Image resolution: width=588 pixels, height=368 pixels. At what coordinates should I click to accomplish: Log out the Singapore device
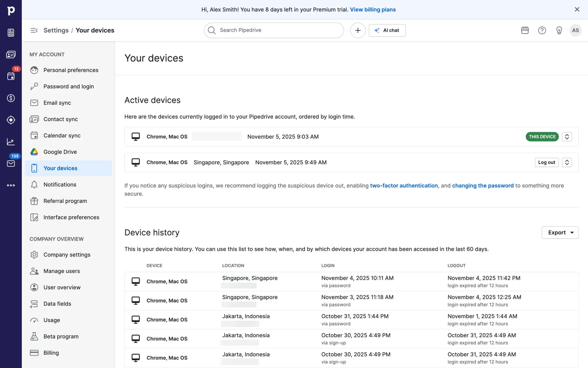tap(546, 163)
